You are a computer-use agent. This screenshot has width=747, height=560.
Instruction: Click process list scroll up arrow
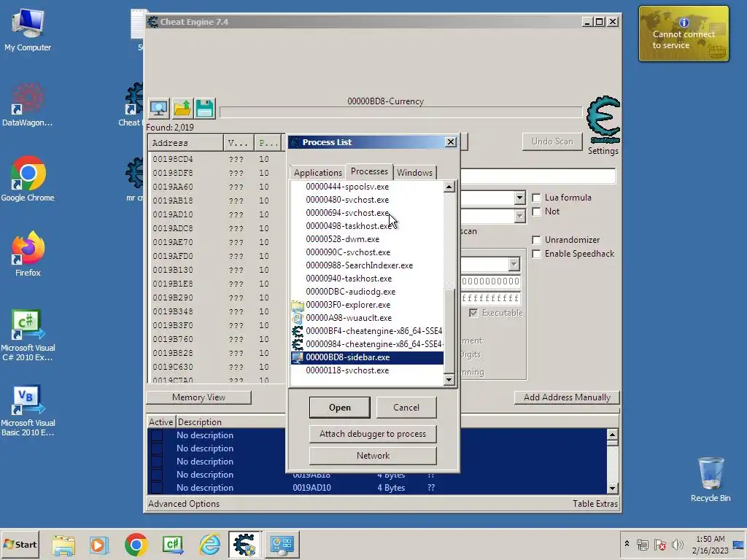coord(449,187)
